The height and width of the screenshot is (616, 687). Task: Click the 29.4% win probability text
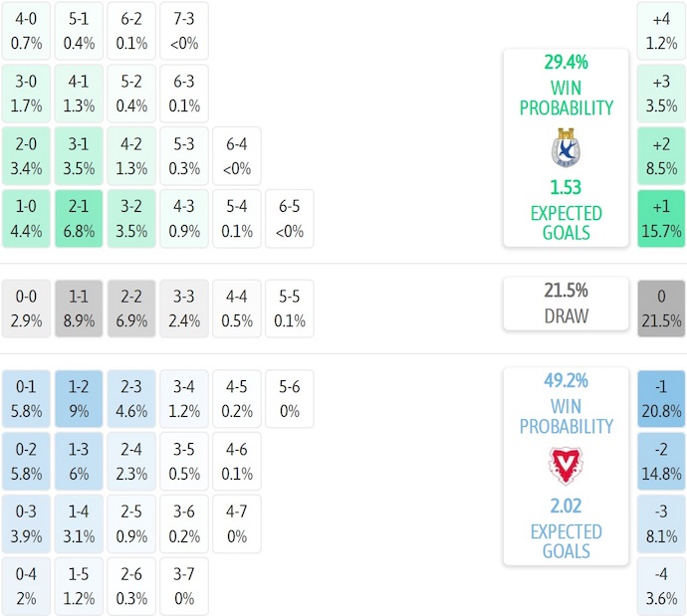(566, 63)
